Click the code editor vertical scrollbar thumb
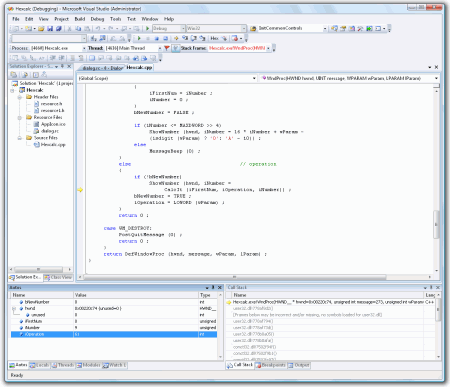This screenshot has width=450, height=387. [436, 224]
